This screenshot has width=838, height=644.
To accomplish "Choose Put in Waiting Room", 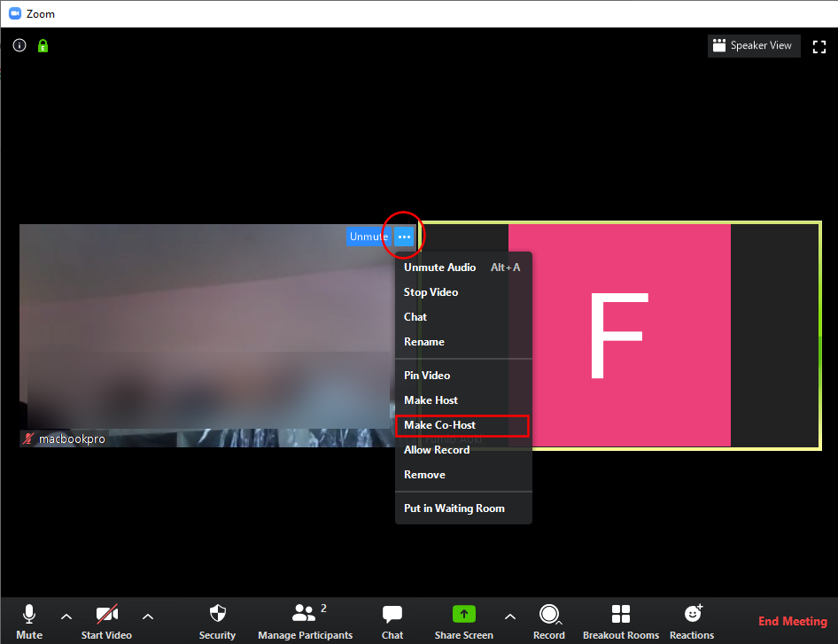I will point(454,508).
